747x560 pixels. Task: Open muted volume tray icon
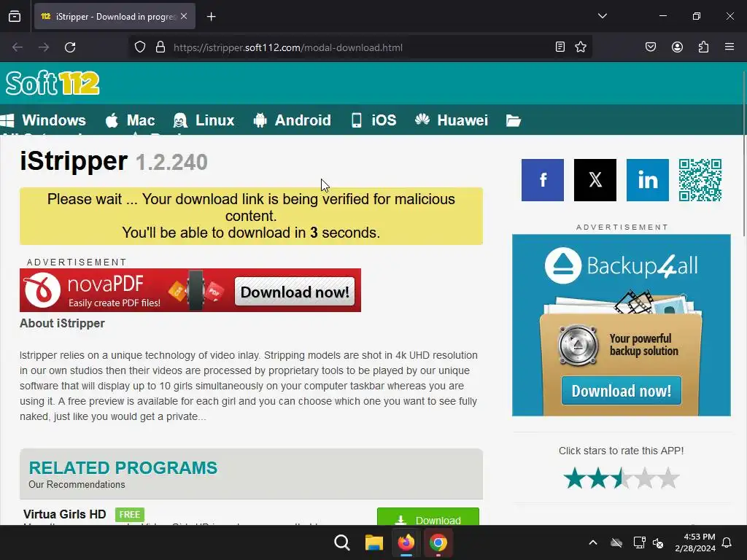pyautogui.click(x=658, y=542)
